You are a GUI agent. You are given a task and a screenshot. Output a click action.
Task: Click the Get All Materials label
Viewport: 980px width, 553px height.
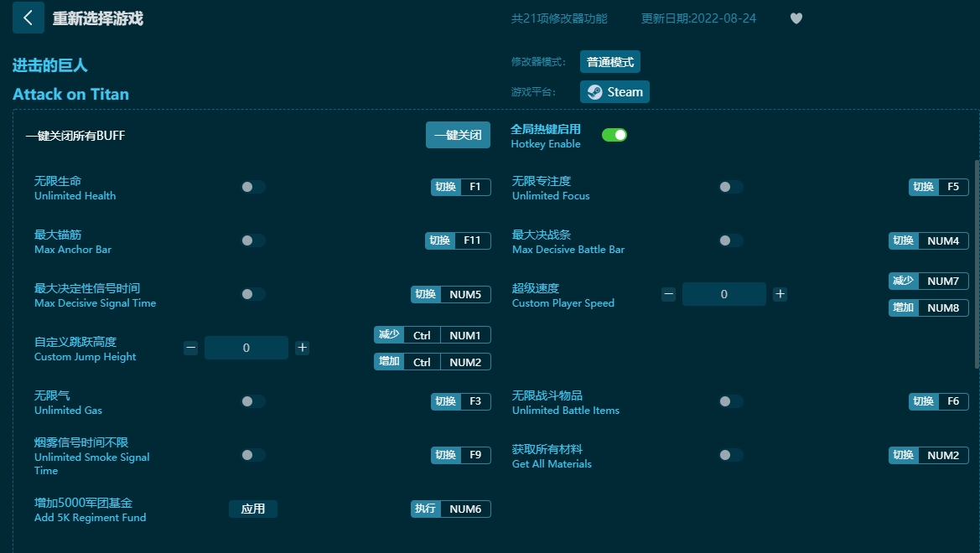coord(552,463)
